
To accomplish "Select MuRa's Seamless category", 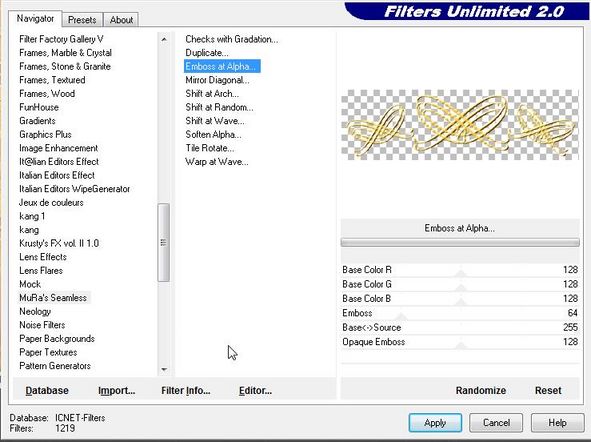I will 53,298.
